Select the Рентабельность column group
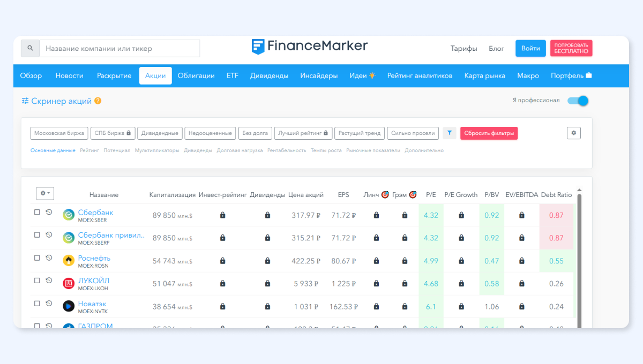Image resolution: width=643 pixels, height=364 pixels. [287, 150]
